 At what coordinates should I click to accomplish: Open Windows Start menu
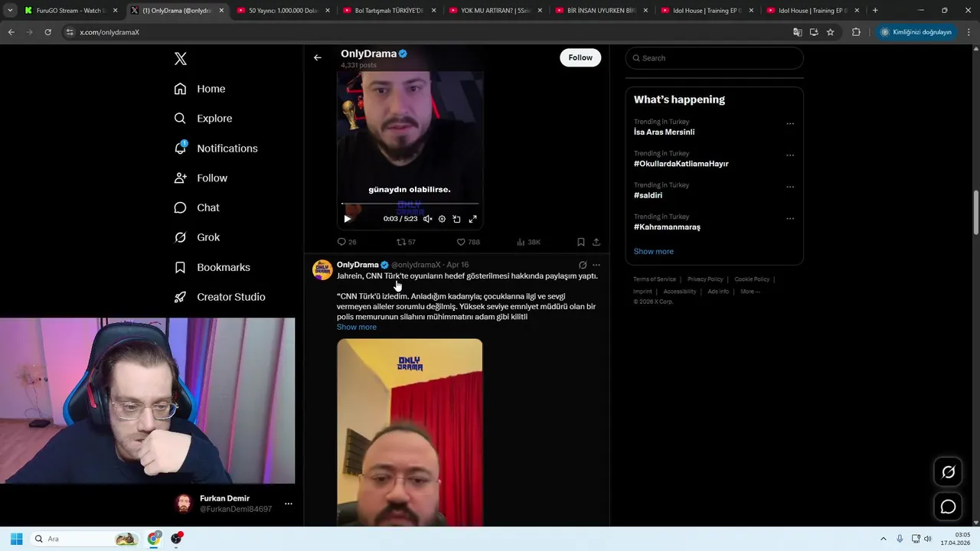point(16,539)
